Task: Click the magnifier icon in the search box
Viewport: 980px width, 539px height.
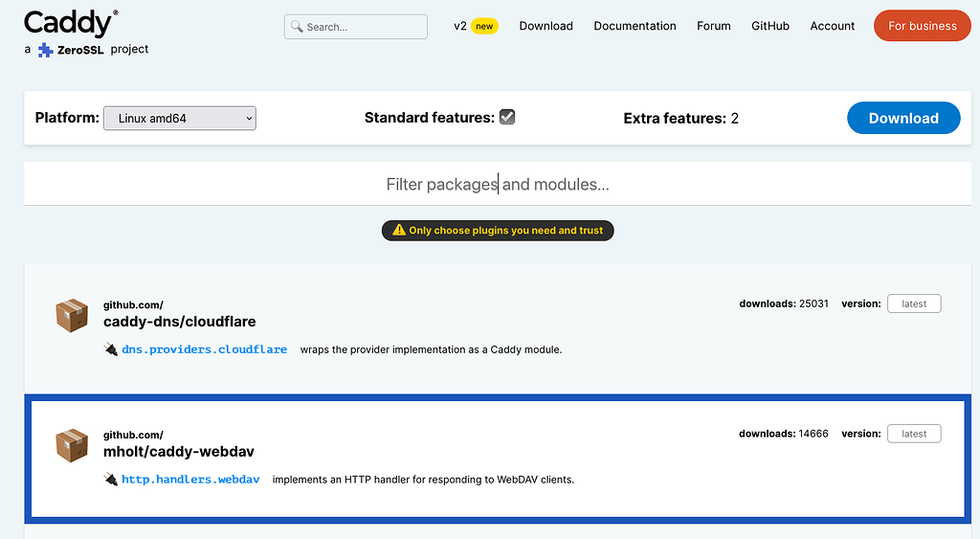Action: click(x=297, y=26)
